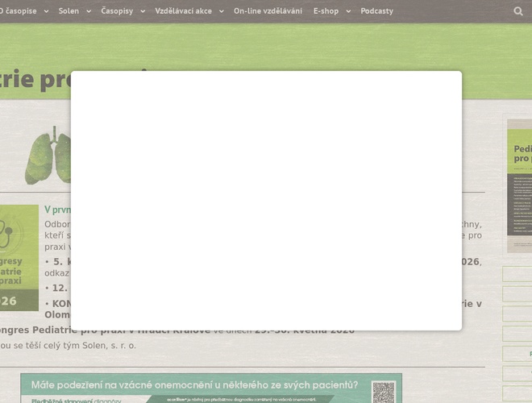Go to On-line vzdělávání

pos(268,11)
